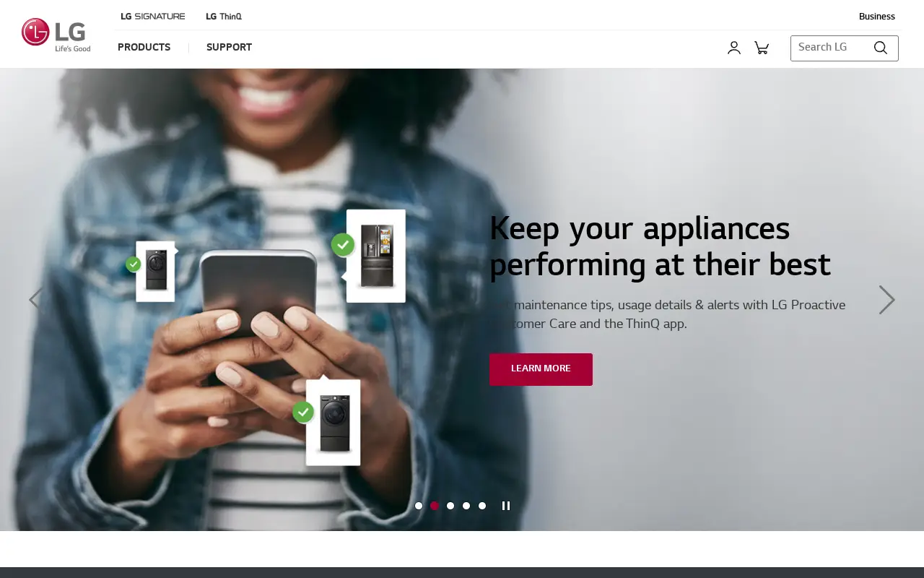Select the first carousel dot
Screen dimensions: 924x578
coord(419,506)
